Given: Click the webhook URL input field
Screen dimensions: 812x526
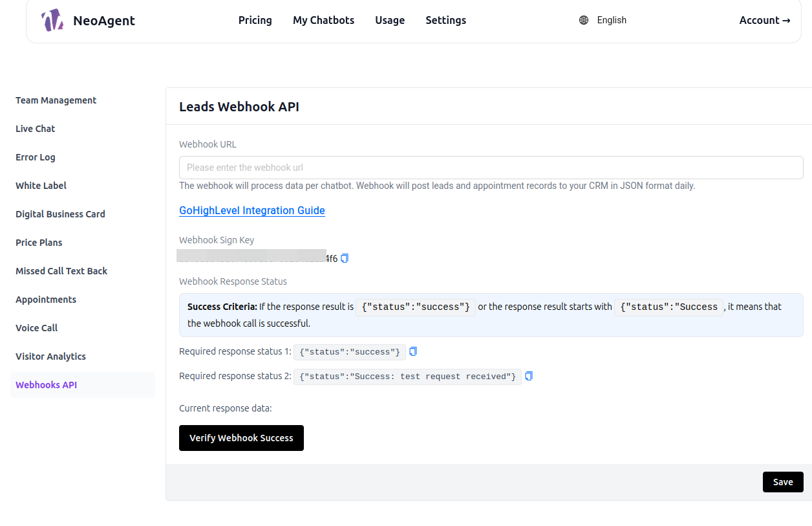Looking at the screenshot, I should pos(491,167).
